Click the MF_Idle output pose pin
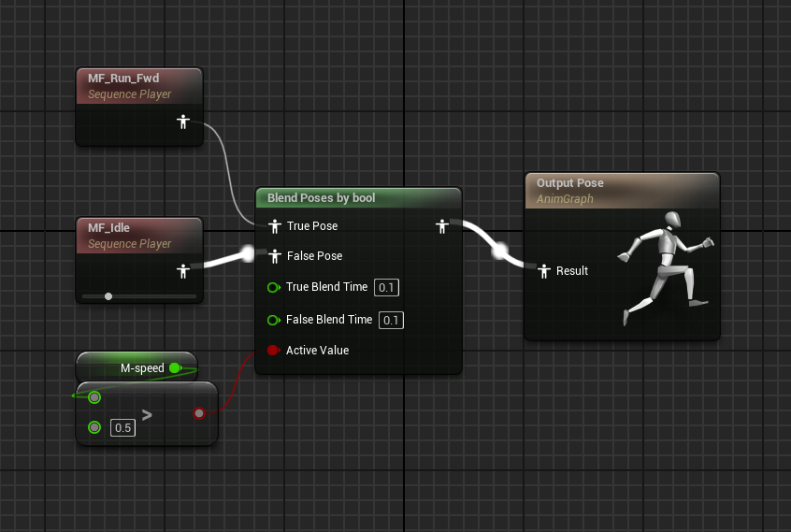Viewport: 791px width, 532px height. pyautogui.click(x=183, y=271)
